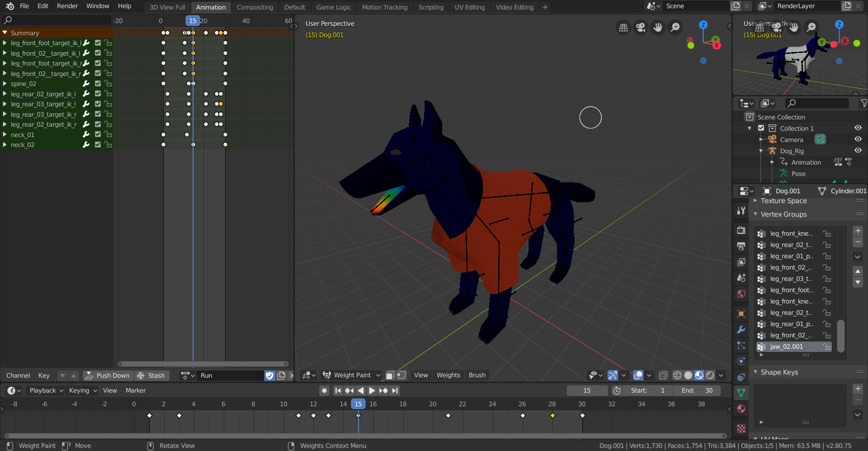Toggle the Collection 1 exclude checkbox
Image resolution: width=868 pixels, height=451 pixels.
761,128
